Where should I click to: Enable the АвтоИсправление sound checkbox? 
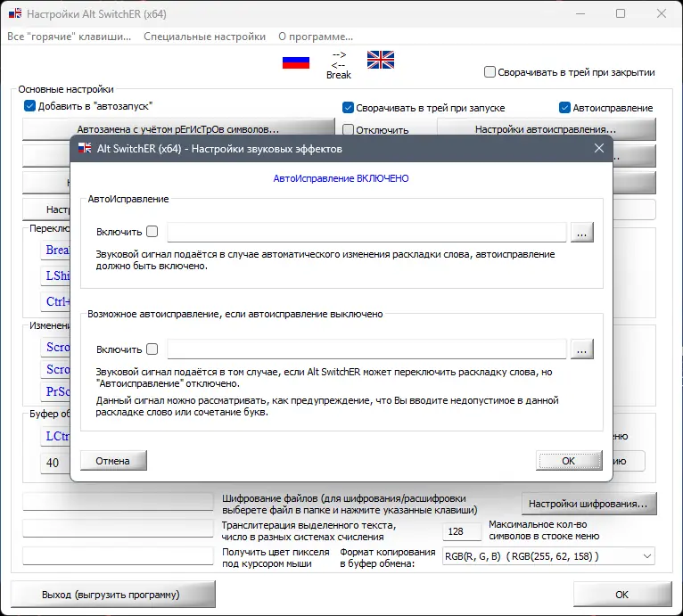(152, 231)
